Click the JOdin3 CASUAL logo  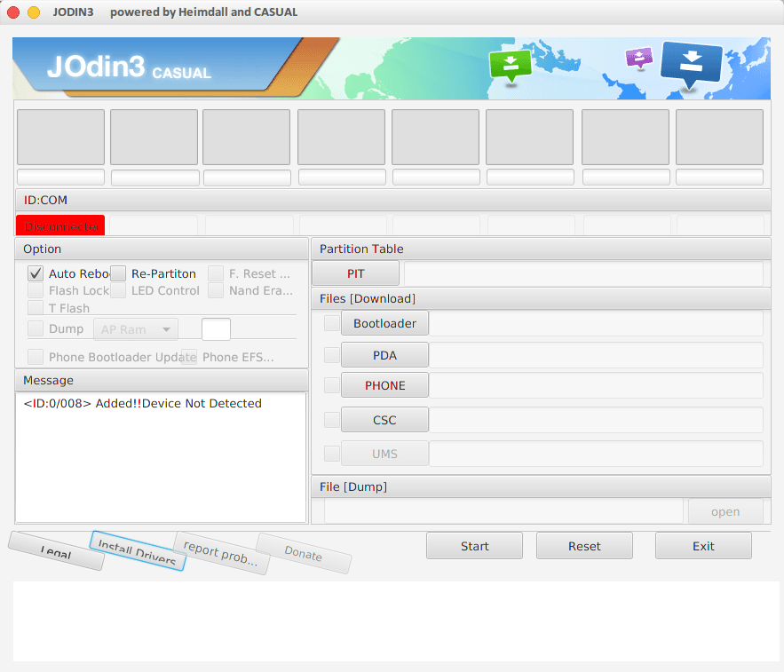[x=129, y=67]
